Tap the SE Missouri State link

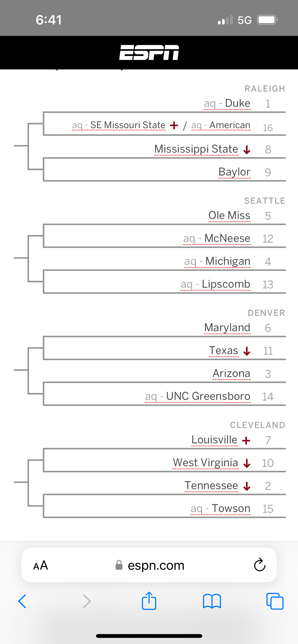coord(128,125)
